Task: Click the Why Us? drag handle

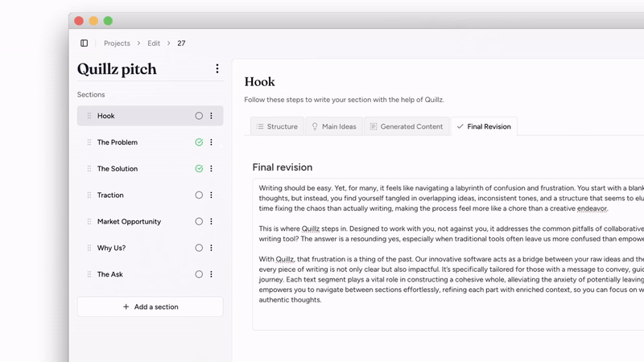Action: click(x=89, y=248)
